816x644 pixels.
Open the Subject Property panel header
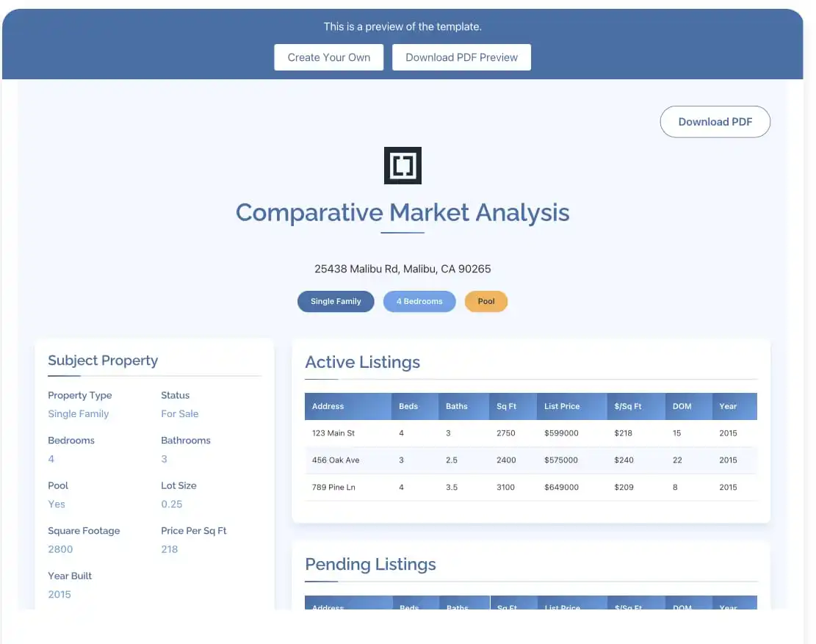coord(103,361)
